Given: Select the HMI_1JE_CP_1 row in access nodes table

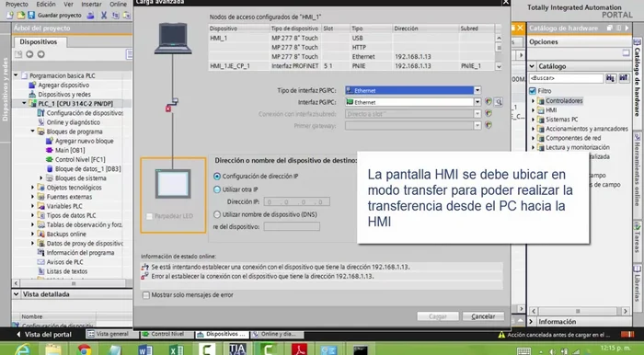Looking at the screenshot, I should pyautogui.click(x=352, y=66).
